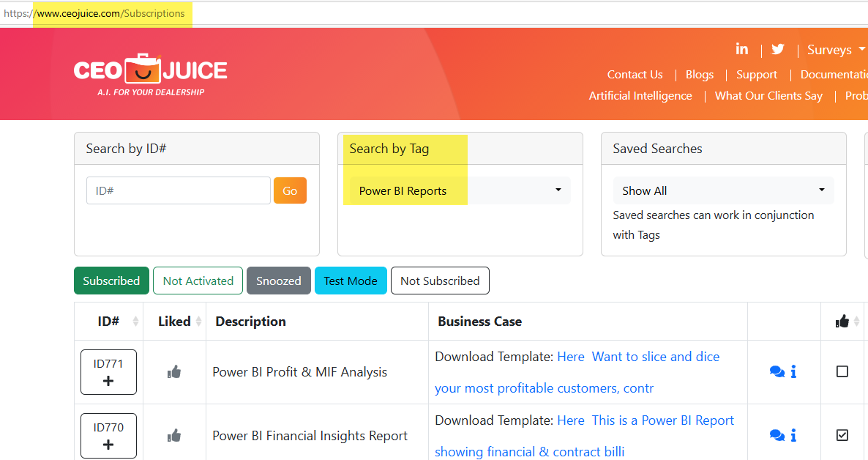Open the Blogs menu link
This screenshot has width=868, height=460.
click(700, 74)
